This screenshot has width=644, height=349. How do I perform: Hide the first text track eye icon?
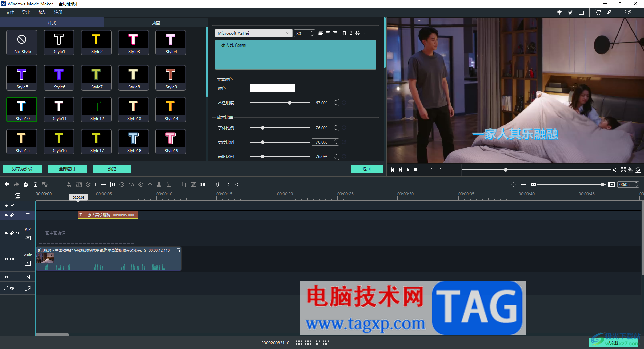(x=6, y=206)
